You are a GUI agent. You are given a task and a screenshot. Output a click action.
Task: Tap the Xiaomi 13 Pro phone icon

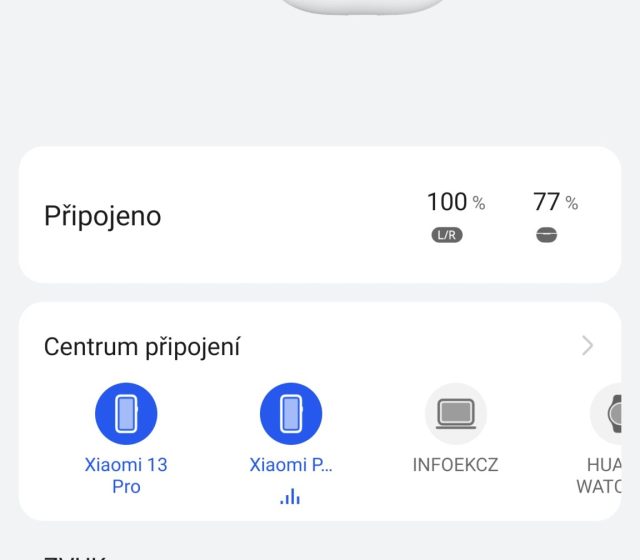[x=126, y=414]
